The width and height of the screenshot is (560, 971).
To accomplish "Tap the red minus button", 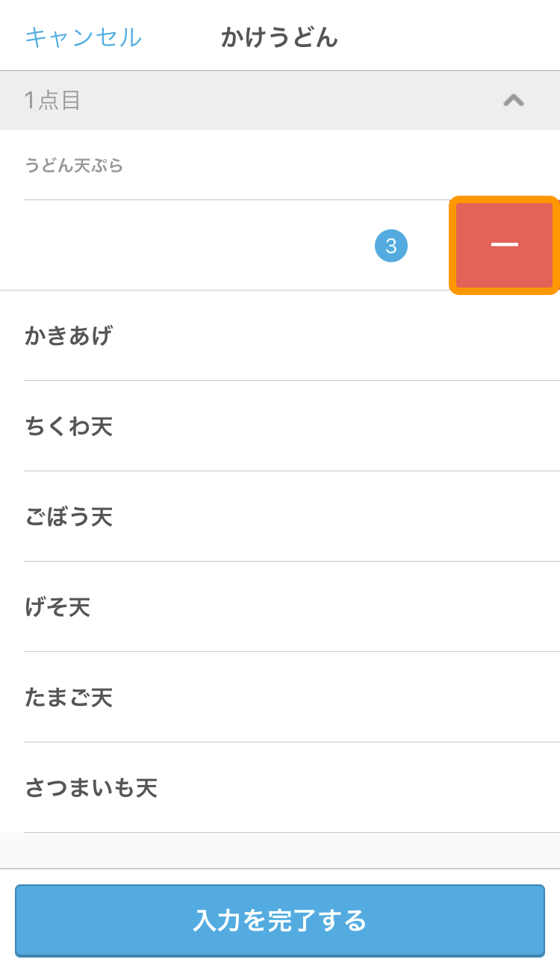I will [504, 245].
